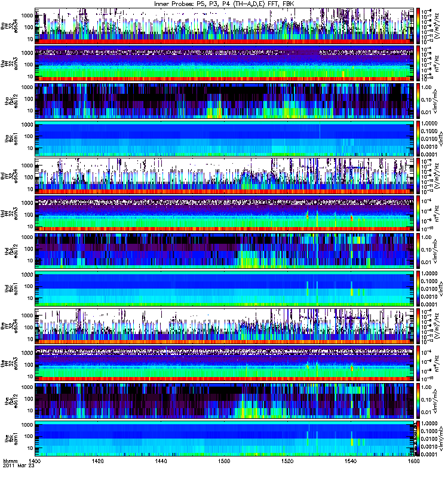
Task: Click the color bar of the fff scm3 panel
Action: pyautogui.click(x=418, y=364)
